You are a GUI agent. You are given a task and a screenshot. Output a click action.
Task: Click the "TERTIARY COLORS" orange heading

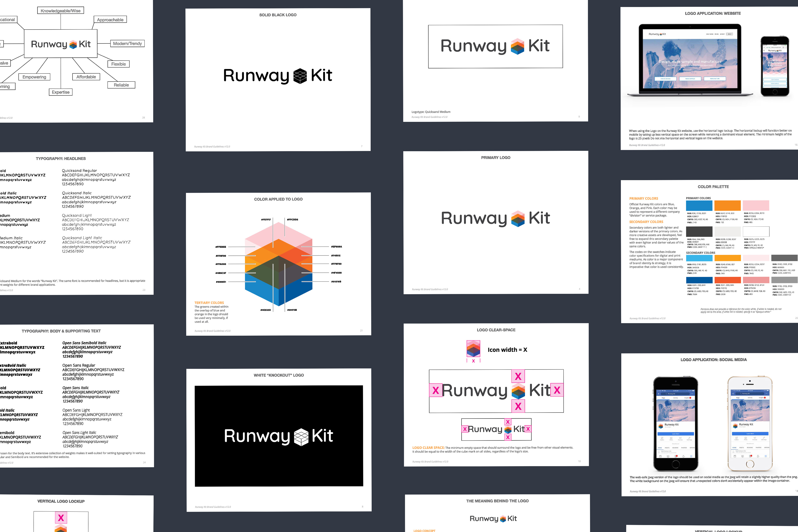click(x=209, y=303)
